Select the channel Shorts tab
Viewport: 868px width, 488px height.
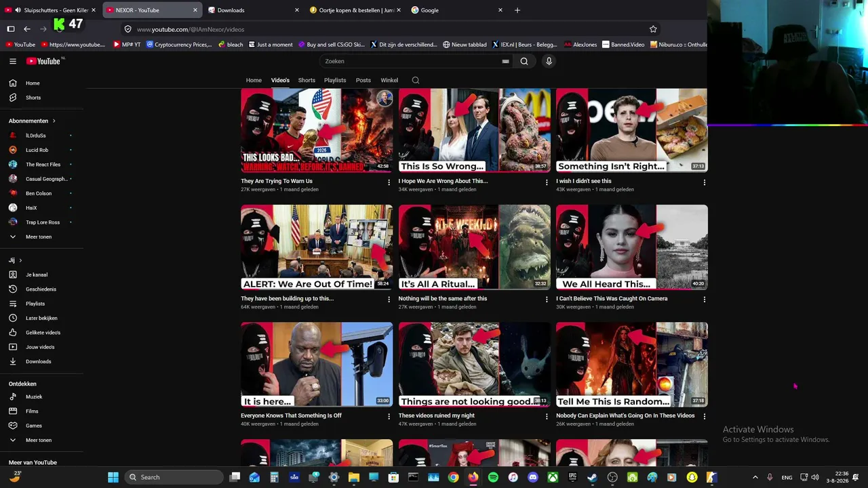pos(307,80)
